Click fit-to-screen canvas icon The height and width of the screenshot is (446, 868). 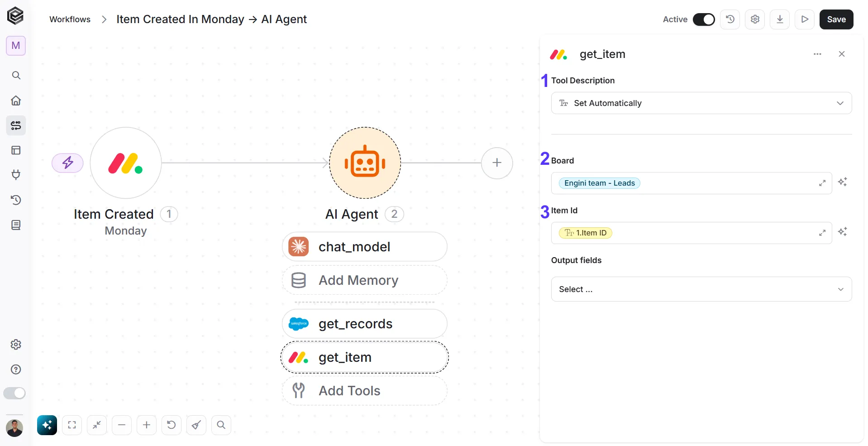(72, 425)
